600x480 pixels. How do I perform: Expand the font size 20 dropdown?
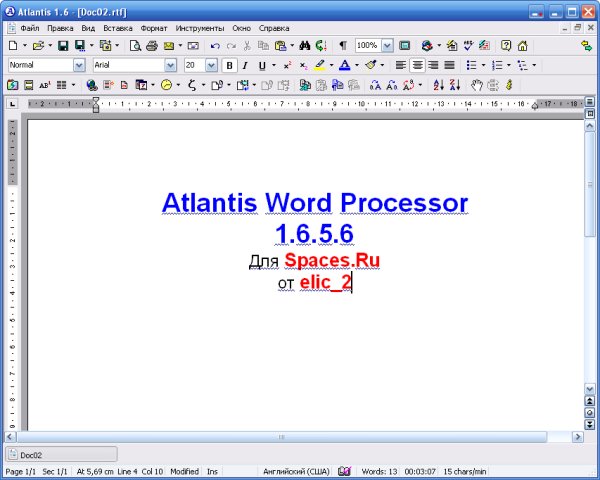[211, 65]
